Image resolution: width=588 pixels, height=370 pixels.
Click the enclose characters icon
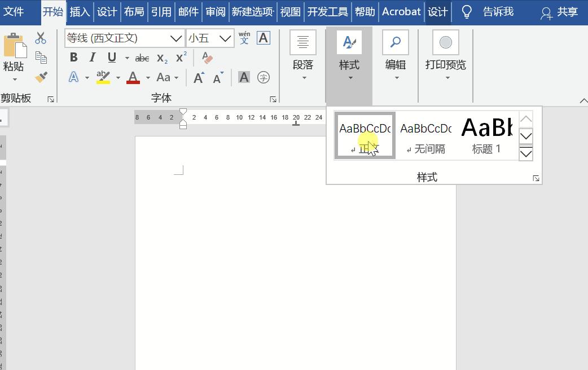(x=263, y=77)
